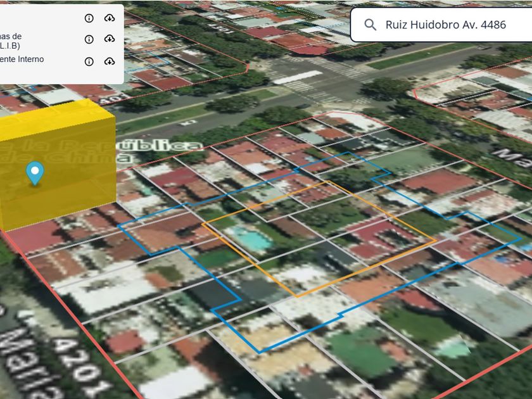The image size is (532, 399).
Task: Click the zebra crosswalk at the intersection
Action: (x=334, y=66)
